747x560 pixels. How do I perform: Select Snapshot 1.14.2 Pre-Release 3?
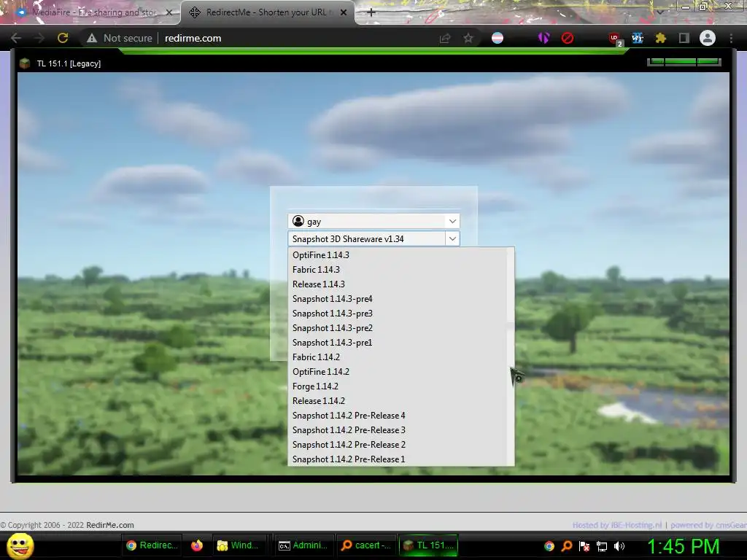398,430
